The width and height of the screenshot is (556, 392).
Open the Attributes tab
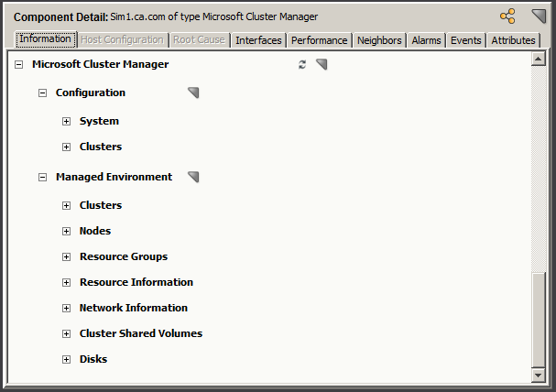click(x=513, y=40)
